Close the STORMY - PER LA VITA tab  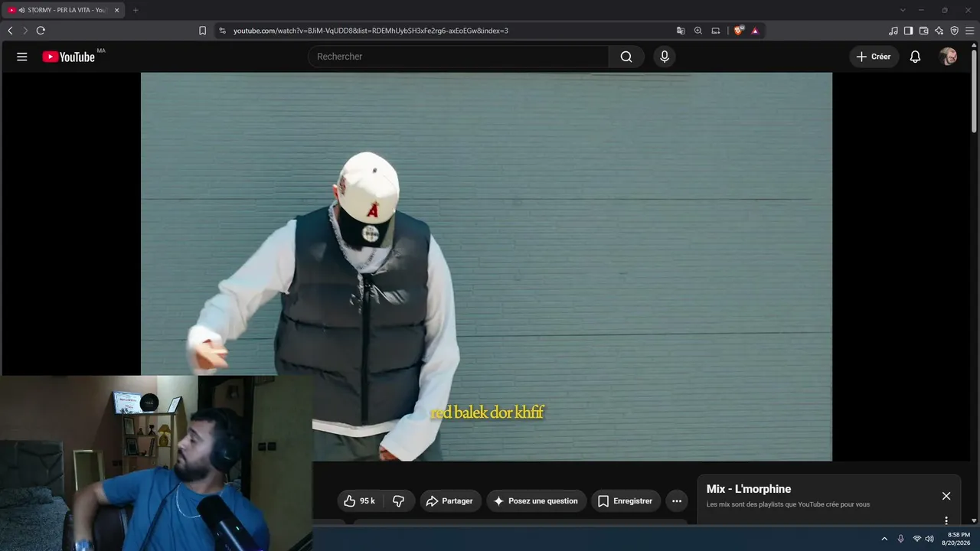pyautogui.click(x=117, y=10)
